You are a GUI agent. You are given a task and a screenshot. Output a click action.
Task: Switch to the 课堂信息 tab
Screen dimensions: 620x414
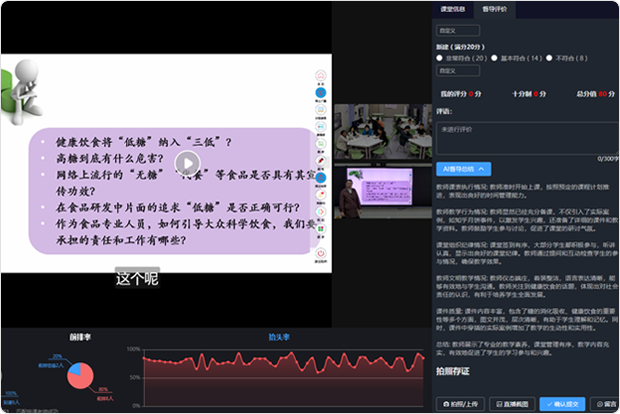click(x=453, y=8)
